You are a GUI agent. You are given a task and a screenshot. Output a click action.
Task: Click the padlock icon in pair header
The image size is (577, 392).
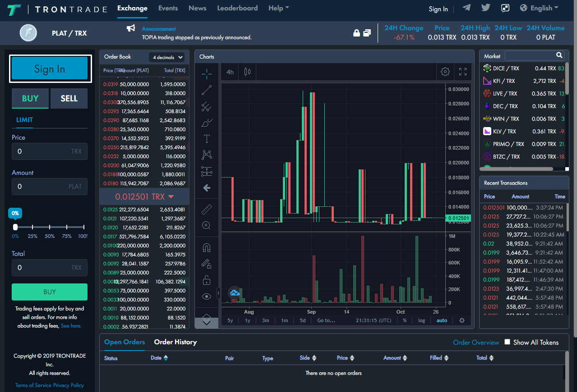(x=356, y=33)
